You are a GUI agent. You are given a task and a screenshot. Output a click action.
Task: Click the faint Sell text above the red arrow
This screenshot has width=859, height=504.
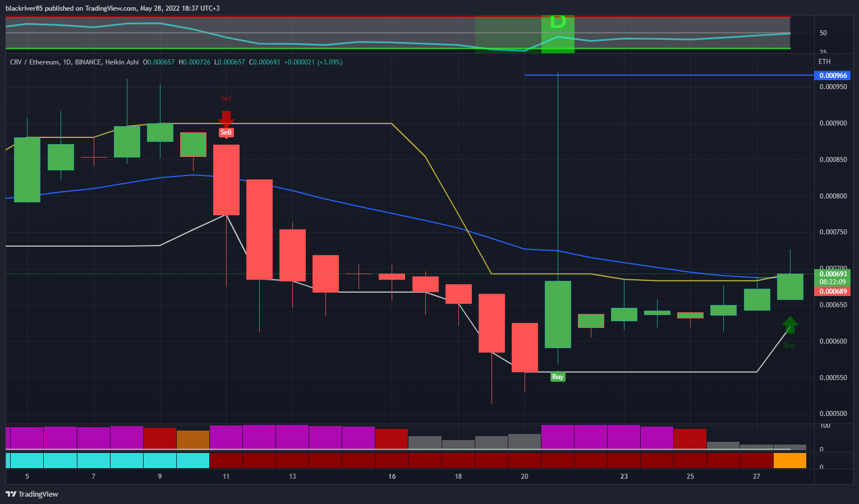[x=226, y=99]
